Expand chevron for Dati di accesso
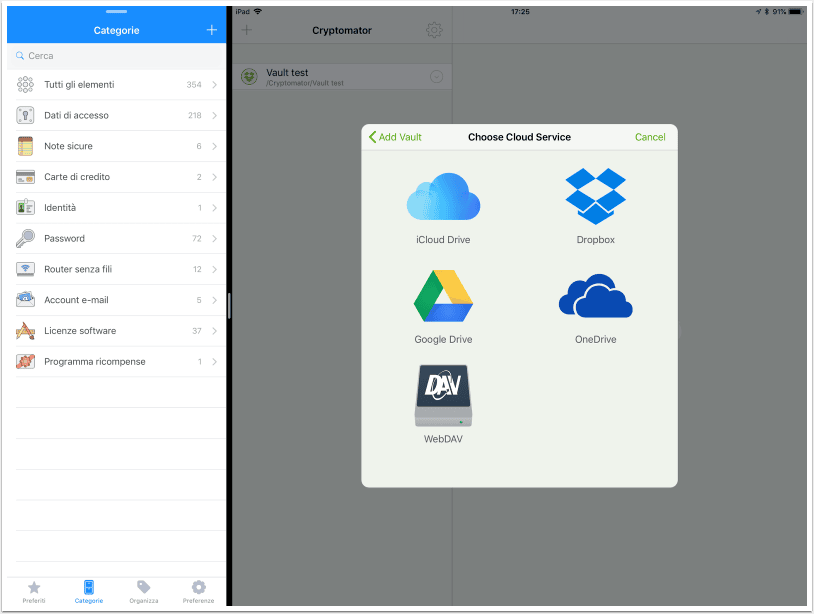The width and height of the screenshot is (814, 614). tap(215, 115)
